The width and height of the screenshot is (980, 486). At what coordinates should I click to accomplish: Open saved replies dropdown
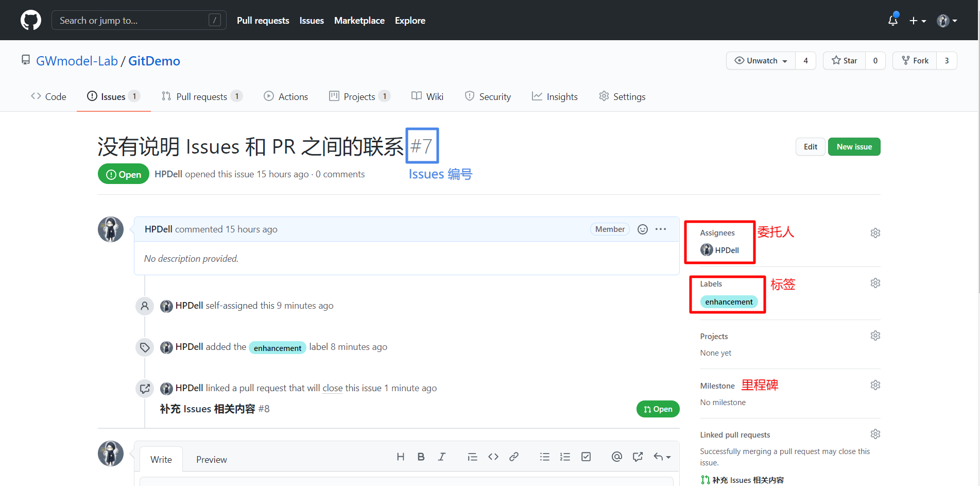[x=662, y=457]
